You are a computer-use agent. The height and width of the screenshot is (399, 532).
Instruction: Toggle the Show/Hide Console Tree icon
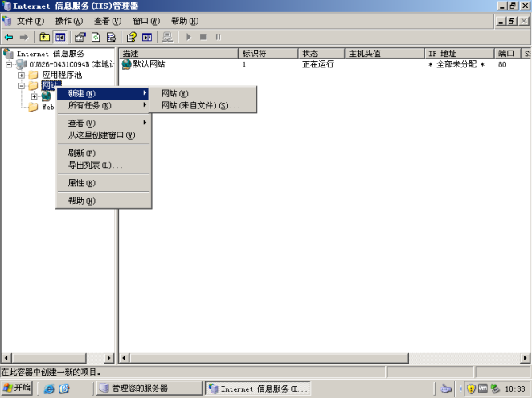tap(60, 37)
